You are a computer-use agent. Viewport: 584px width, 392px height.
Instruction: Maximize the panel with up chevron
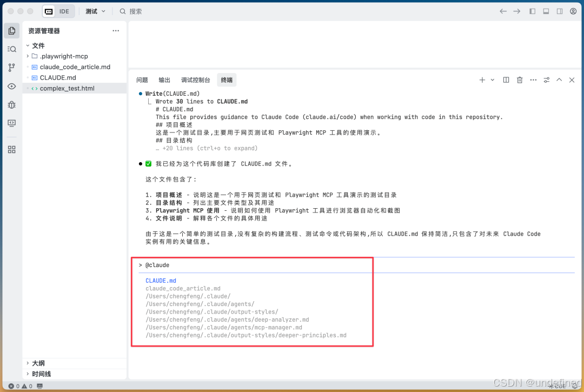coord(559,80)
